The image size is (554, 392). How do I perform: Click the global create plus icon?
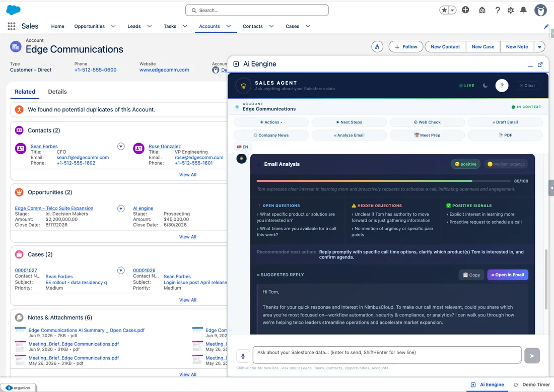(x=465, y=10)
